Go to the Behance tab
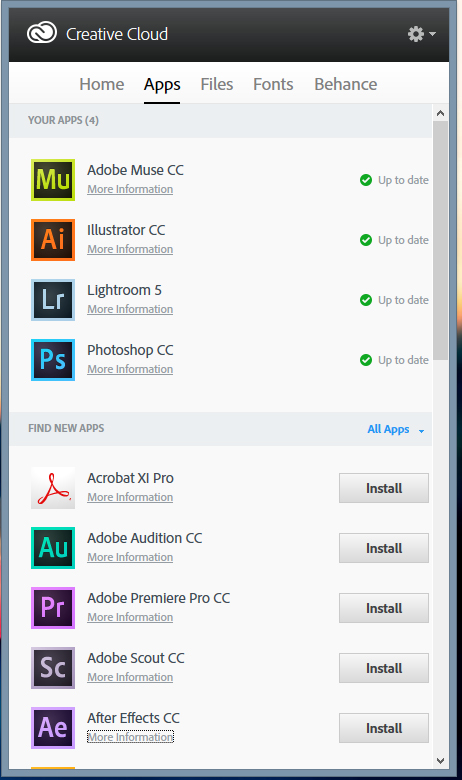The height and width of the screenshot is (780, 462). (346, 84)
